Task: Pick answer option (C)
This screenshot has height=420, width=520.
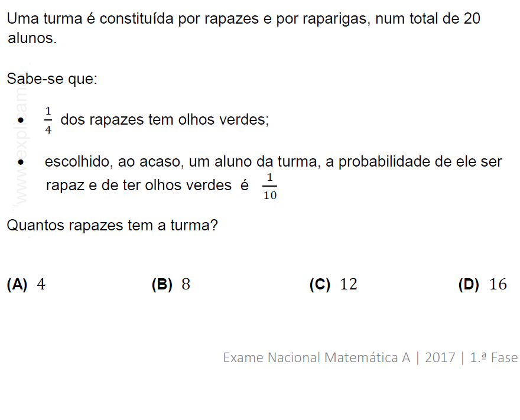Action: (x=320, y=285)
